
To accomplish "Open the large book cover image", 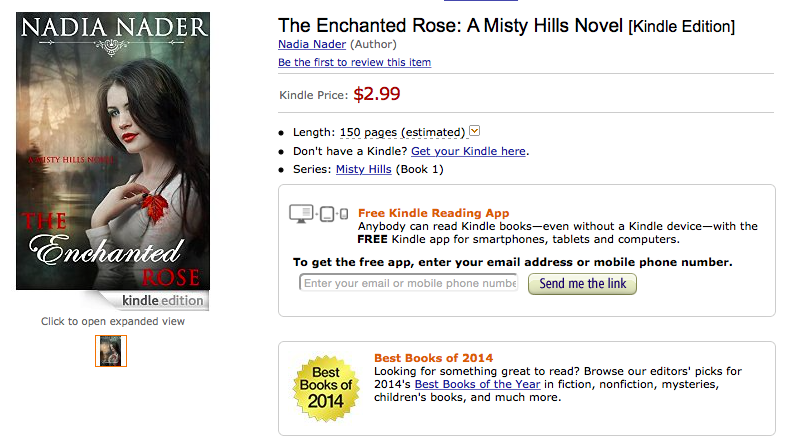I will pyautogui.click(x=113, y=150).
